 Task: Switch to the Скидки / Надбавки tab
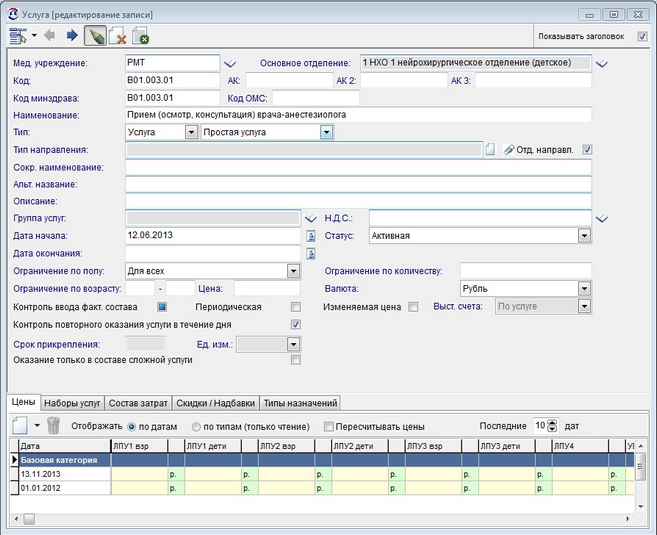(x=215, y=403)
